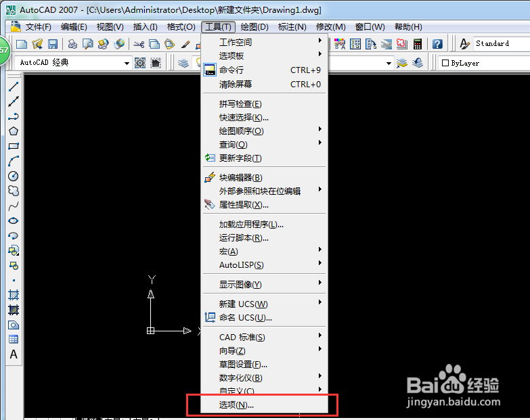Screen dimensions: 530x420
Task: Select the Polygon tool
Action: pyautogui.click(x=14, y=131)
